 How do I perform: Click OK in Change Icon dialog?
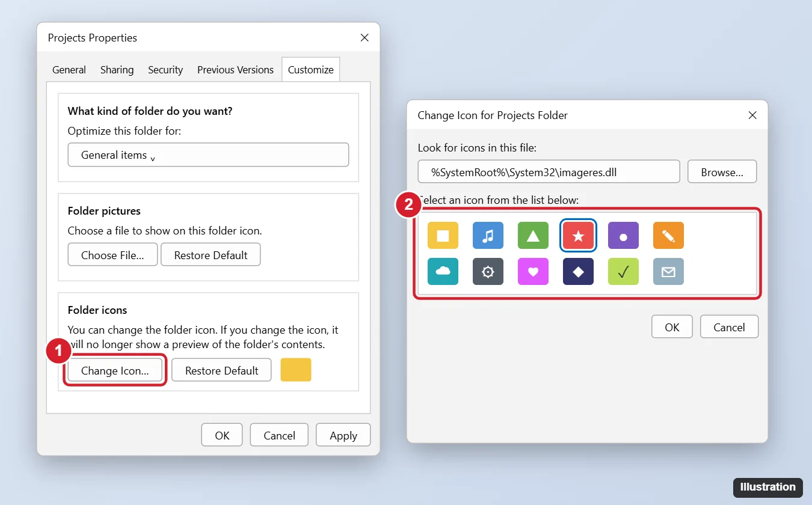click(x=672, y=327)
